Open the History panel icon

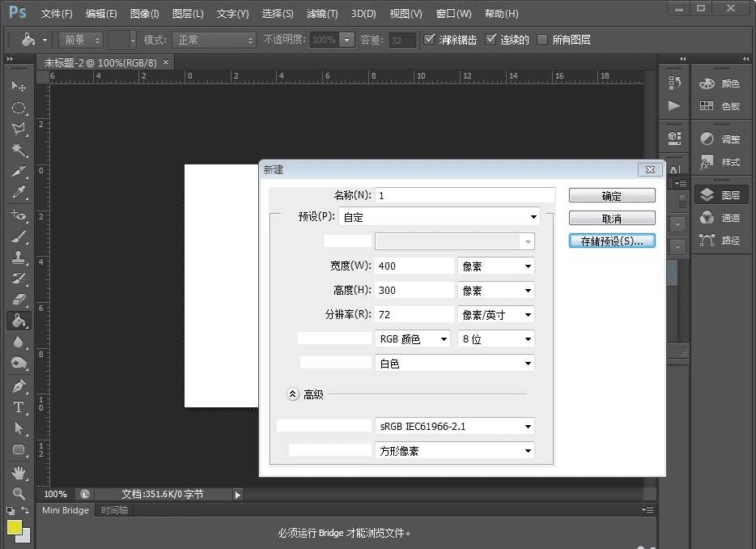coord(673,83)
